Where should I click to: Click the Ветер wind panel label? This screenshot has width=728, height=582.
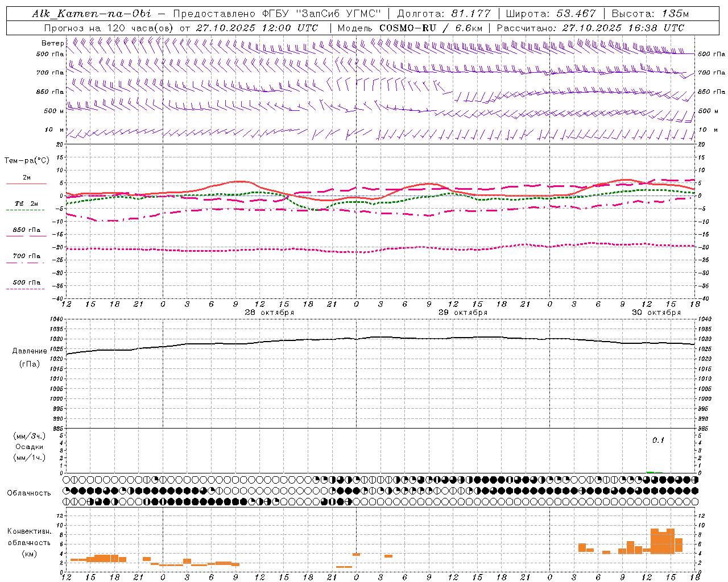pyautogui.click(x=52, y=43)
